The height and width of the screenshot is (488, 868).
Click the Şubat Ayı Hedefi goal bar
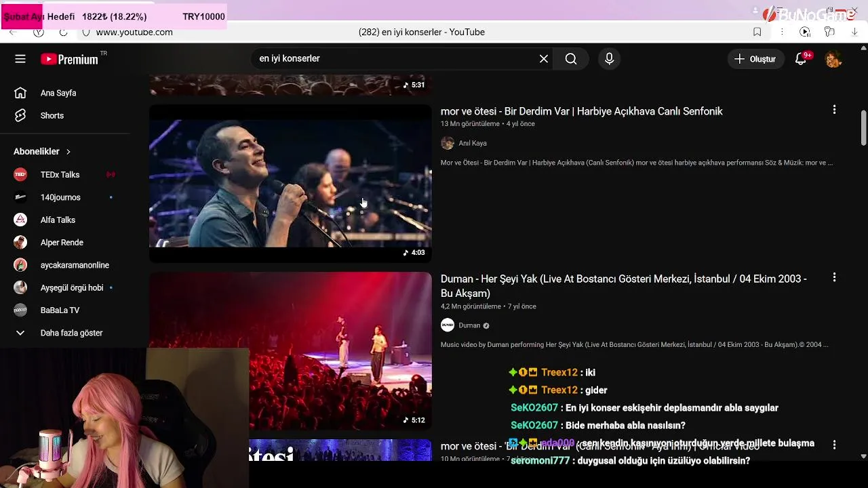tap(114, 16)
